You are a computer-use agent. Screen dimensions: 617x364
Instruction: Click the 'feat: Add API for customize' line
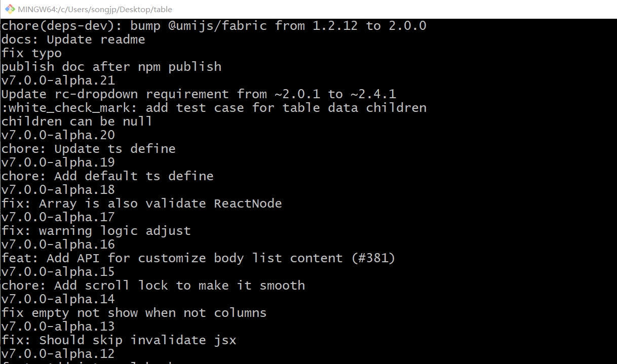(x=198, y=258)
